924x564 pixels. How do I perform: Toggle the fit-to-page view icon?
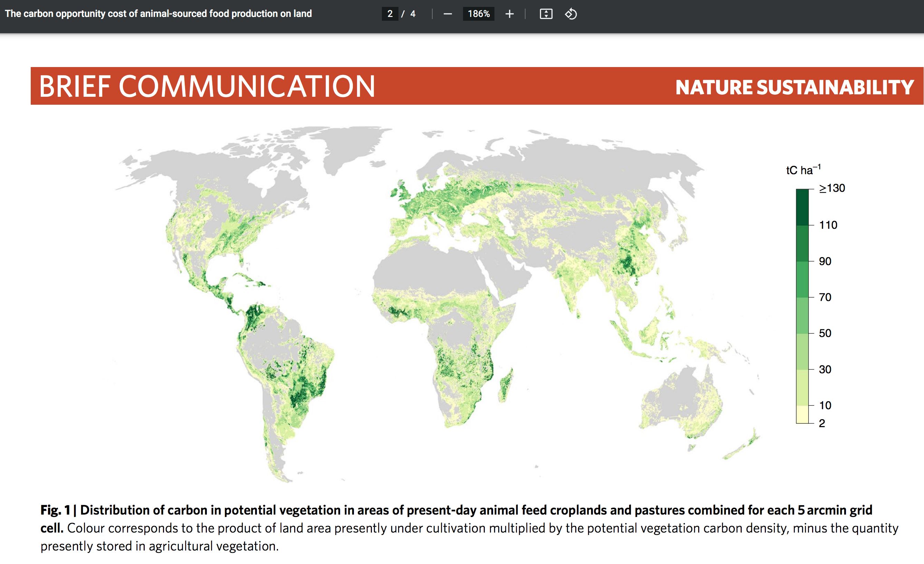point(547,14)
